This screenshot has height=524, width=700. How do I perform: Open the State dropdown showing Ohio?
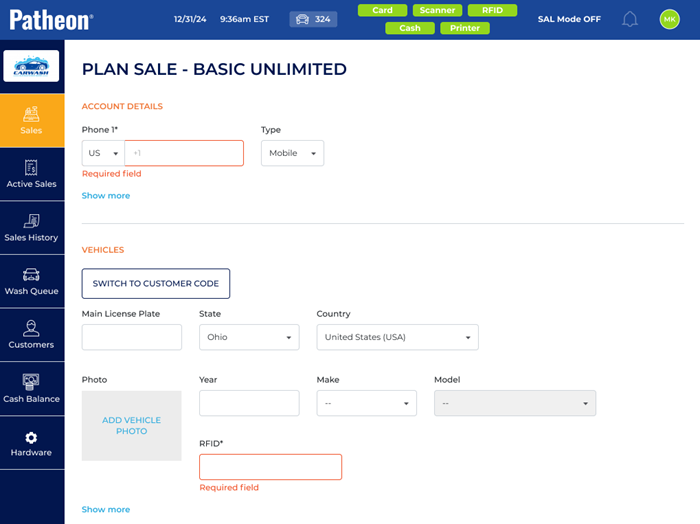pyautogui.click(x=249, y=337)
